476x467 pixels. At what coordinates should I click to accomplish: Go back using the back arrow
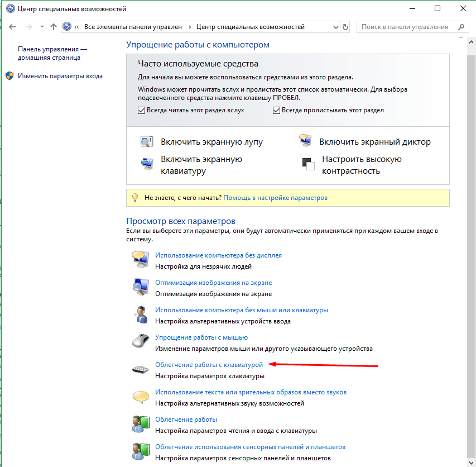coord(12,27)
